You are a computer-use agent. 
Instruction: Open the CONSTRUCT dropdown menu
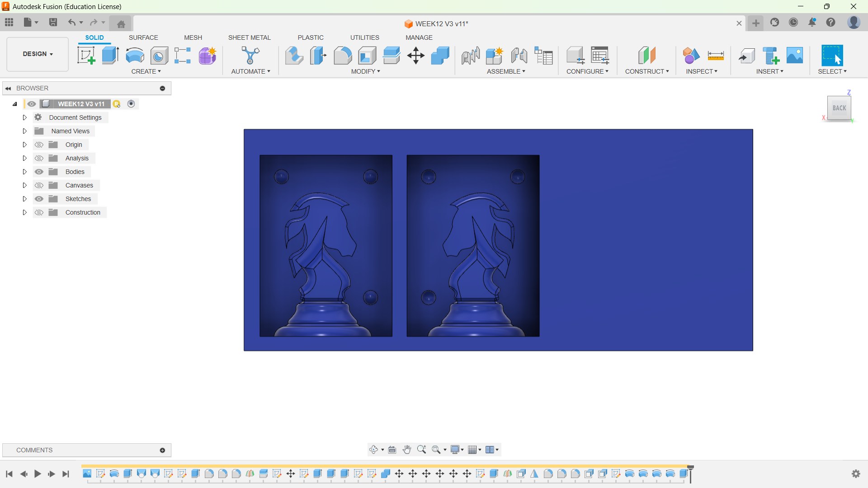click(646, 71)
